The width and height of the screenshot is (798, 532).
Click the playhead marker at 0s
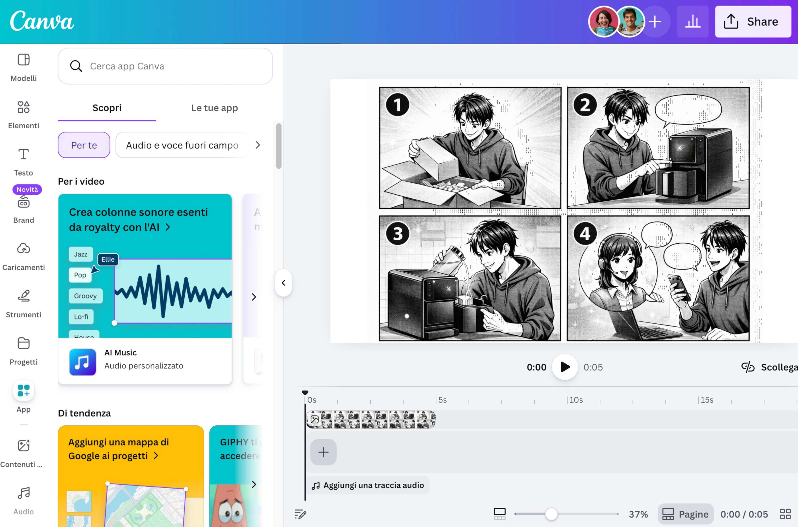pyautogui.click(x=305, y=393)
